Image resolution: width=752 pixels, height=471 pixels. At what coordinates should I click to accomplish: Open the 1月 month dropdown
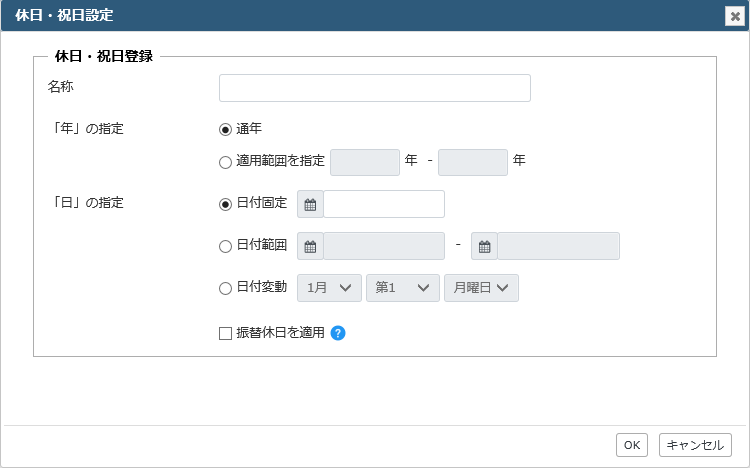point(329,288)
